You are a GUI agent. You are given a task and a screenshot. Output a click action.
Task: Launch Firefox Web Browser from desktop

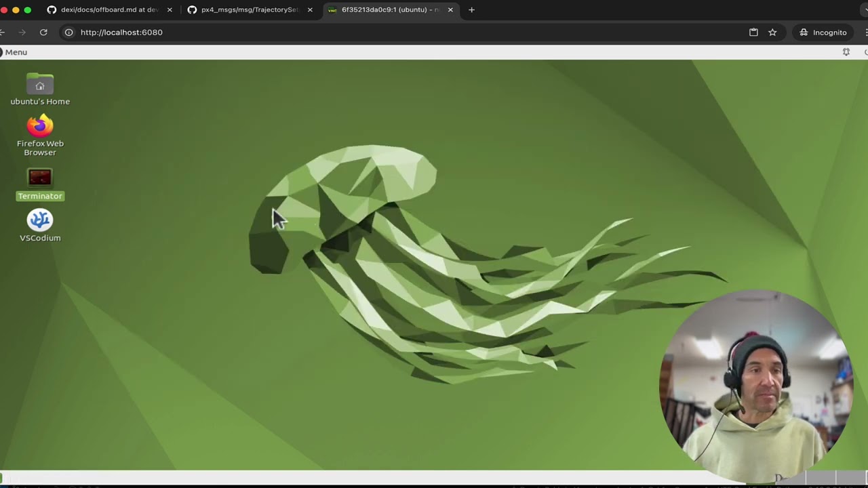pos(40,136)
